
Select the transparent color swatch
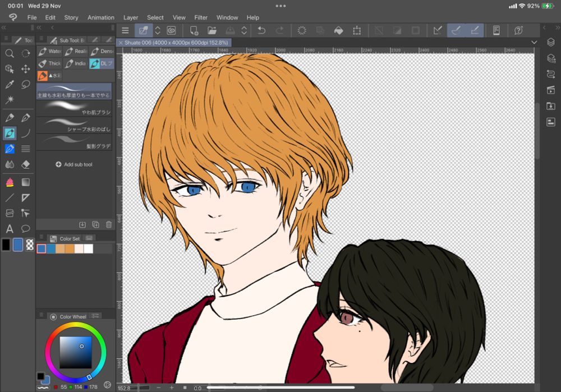coord(30,245)
